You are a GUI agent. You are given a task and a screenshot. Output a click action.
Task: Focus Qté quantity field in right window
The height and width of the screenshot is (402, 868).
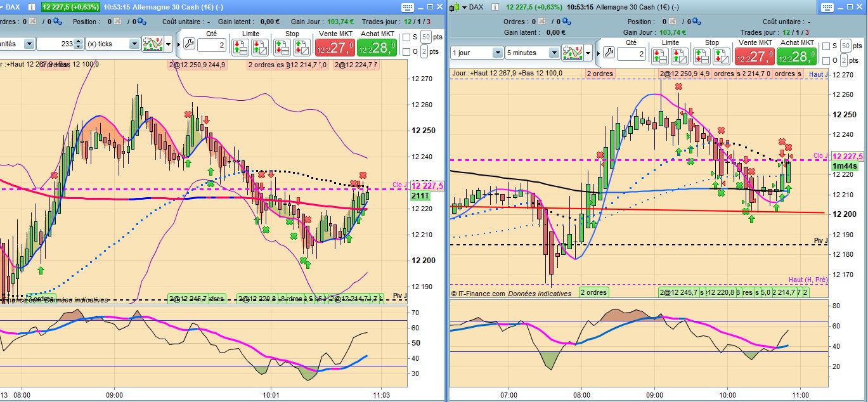coord(631,55)
